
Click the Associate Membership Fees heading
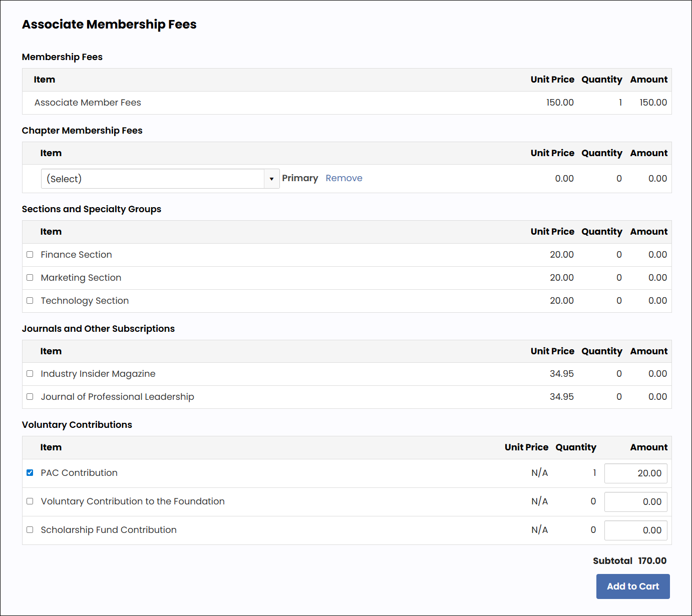tap(109, 25)
